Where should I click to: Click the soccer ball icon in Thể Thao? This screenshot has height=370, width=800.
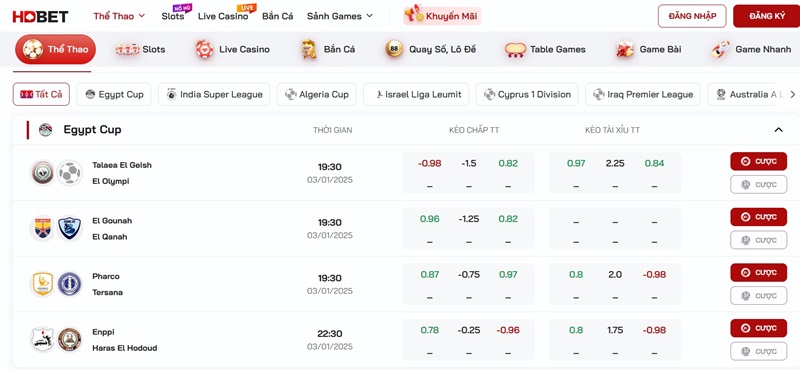(33, 50)
